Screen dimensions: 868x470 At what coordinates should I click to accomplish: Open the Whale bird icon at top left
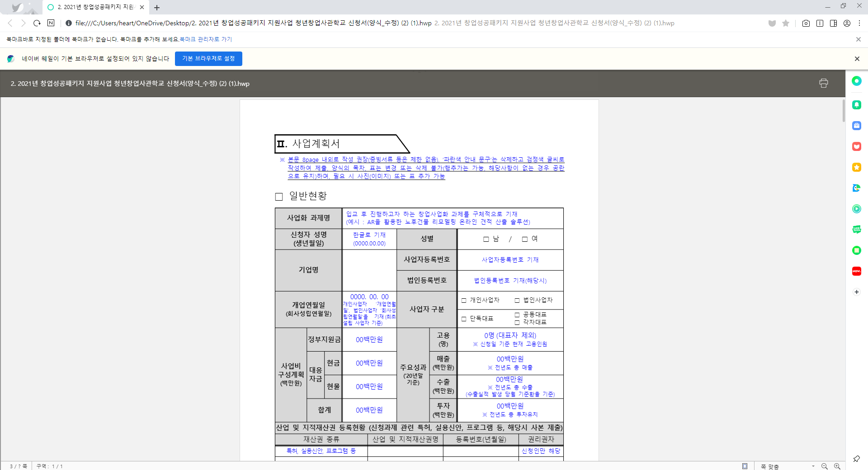17,7
